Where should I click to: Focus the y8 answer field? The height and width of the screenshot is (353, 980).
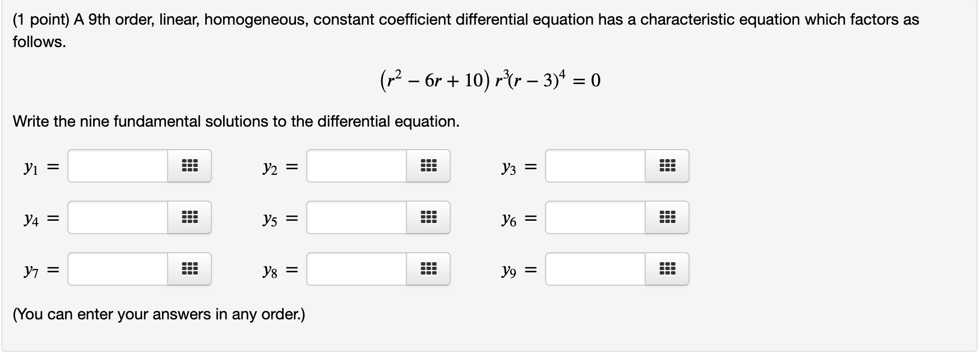pyautogui.click(x=356, y=271)
